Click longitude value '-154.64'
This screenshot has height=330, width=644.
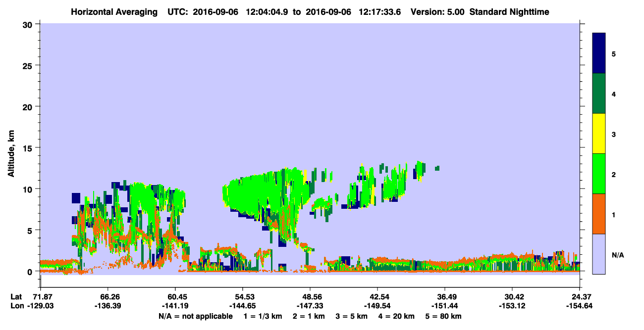pos(580,306)
